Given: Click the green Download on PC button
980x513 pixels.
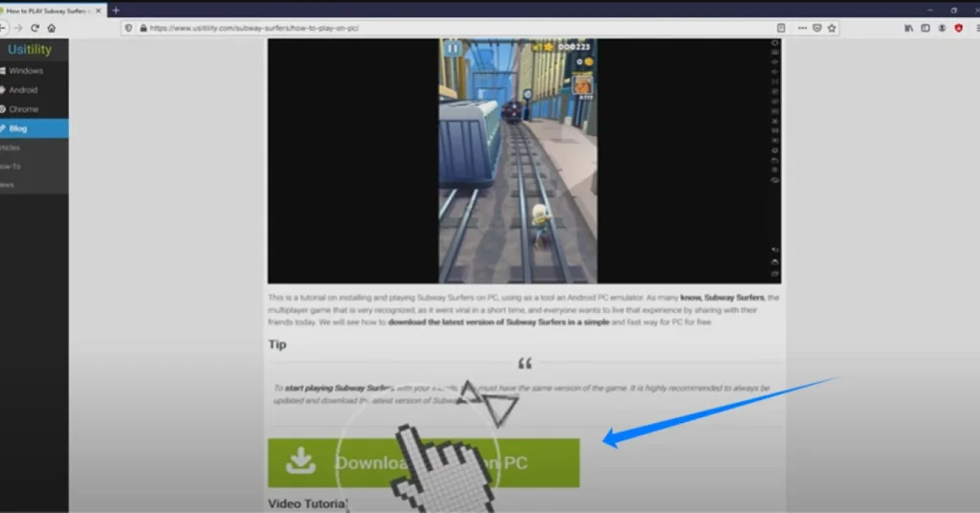Looking at the screenshot, I should [424, 463].
